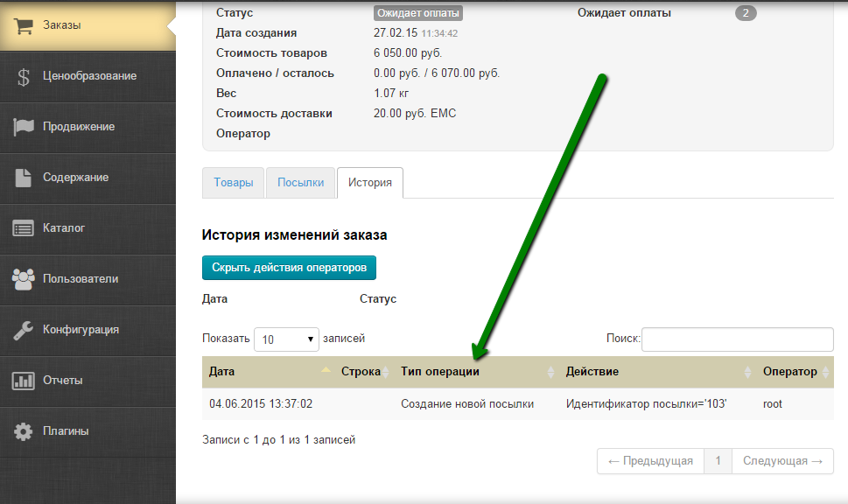Switch to the Посылки tab

tap(301, 183)
